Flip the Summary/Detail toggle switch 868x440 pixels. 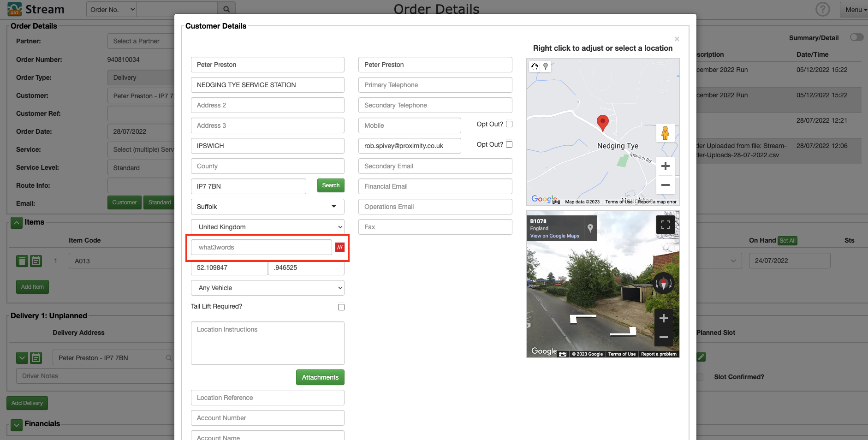pyautogui.click(x=857, y=37)
